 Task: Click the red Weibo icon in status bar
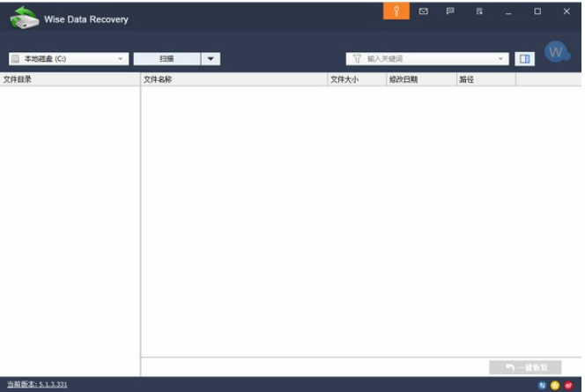tap(568, 385)
